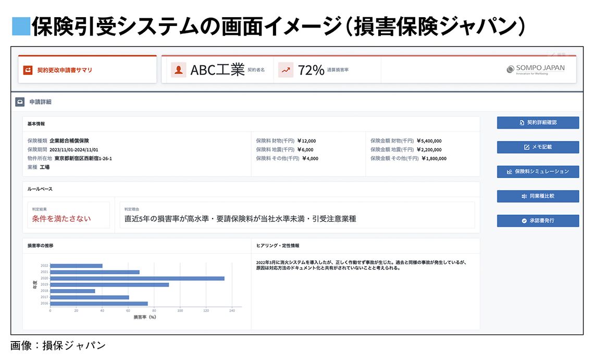594x364 pixels.
Task: Click the person icon beside ABC工業
Action: pos(179,70)
